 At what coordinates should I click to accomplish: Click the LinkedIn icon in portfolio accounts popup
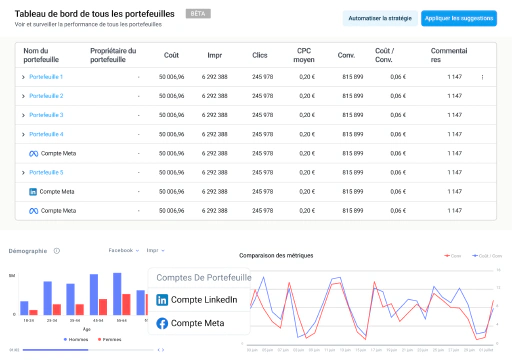click(x=162, y=300)
